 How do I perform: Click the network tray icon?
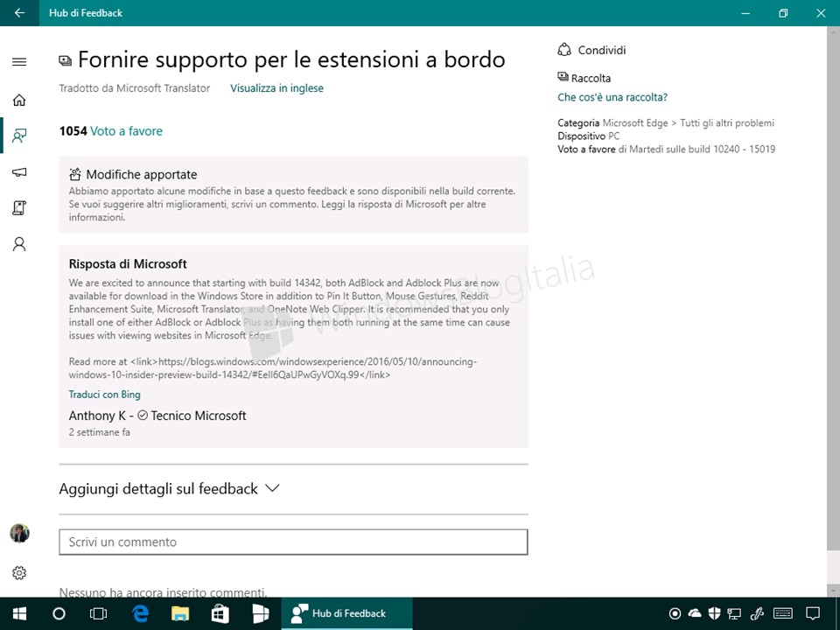[734, 613]
